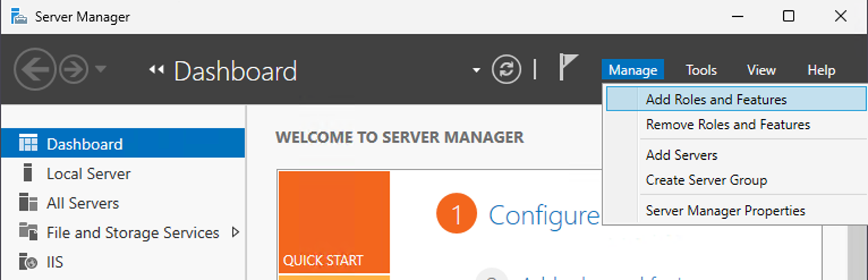Select Add Servers from Manage menu
Image resolution: width=868 pixels, height=280 pixels.
[736, 155]
